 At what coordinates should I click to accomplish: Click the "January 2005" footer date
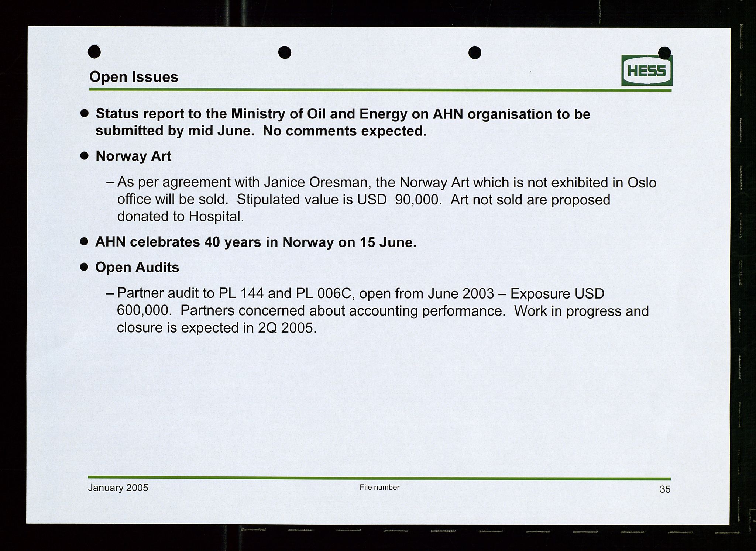[118, 488]
